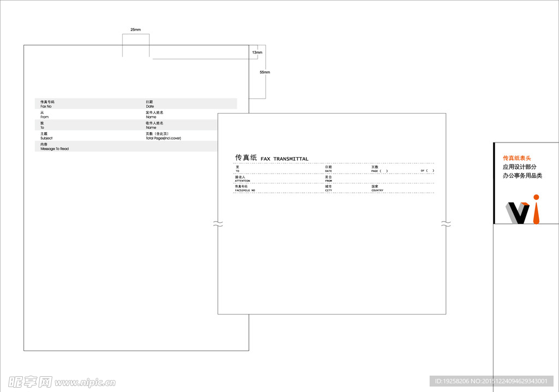
Task: Click the 应用设计部分 text label
Action: 519,167
